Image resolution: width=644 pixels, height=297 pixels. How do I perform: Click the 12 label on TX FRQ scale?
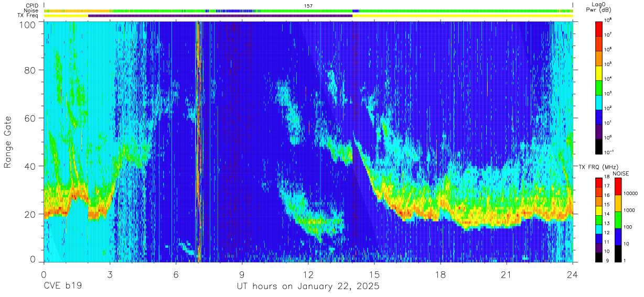tap(607, 233)
